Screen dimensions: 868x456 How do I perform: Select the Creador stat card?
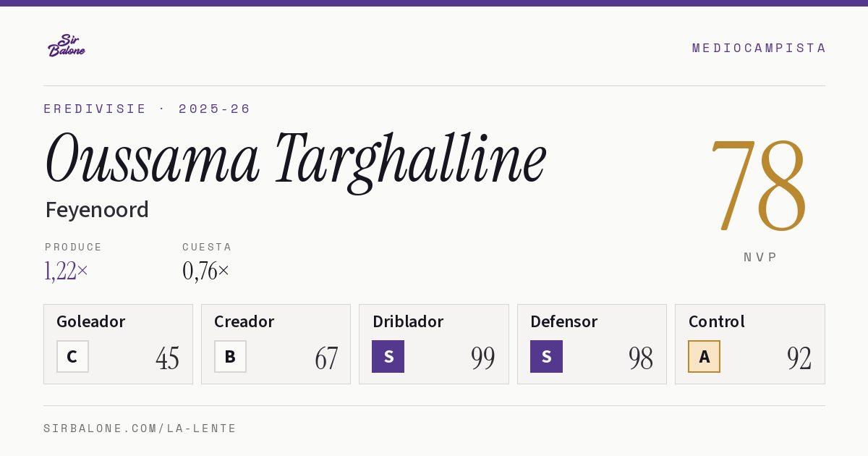click(x=276, y=344)
